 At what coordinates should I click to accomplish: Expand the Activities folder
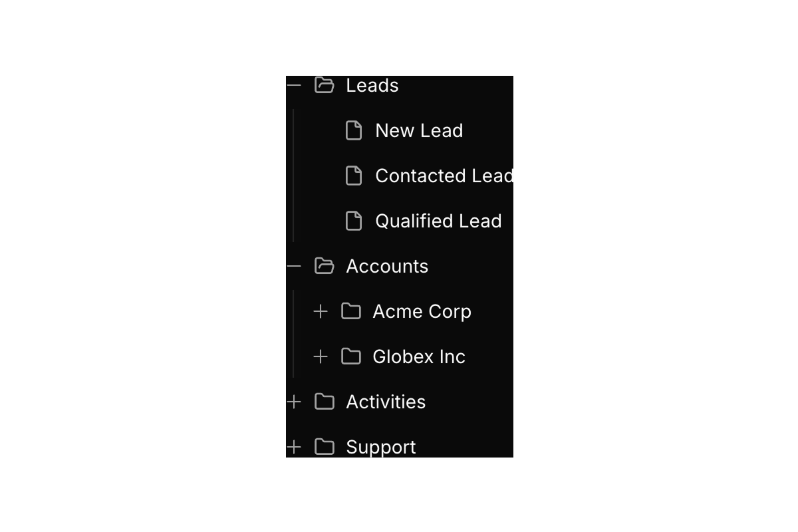click(294, 402)
